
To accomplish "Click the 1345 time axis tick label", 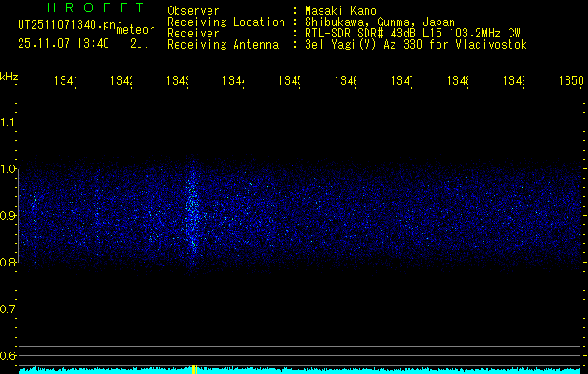I will pyautogui.click(x=290, y=82).
